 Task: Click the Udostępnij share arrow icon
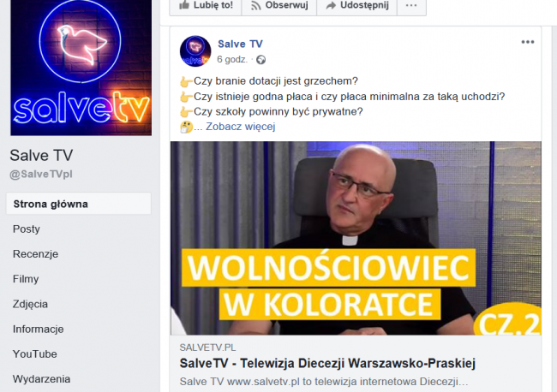pos(331,5)
